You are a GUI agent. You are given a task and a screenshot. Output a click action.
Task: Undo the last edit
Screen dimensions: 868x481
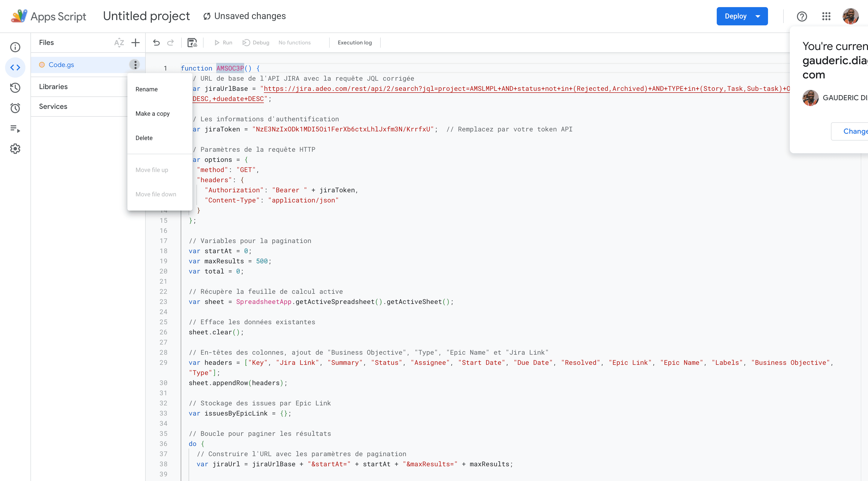[156, 42]
